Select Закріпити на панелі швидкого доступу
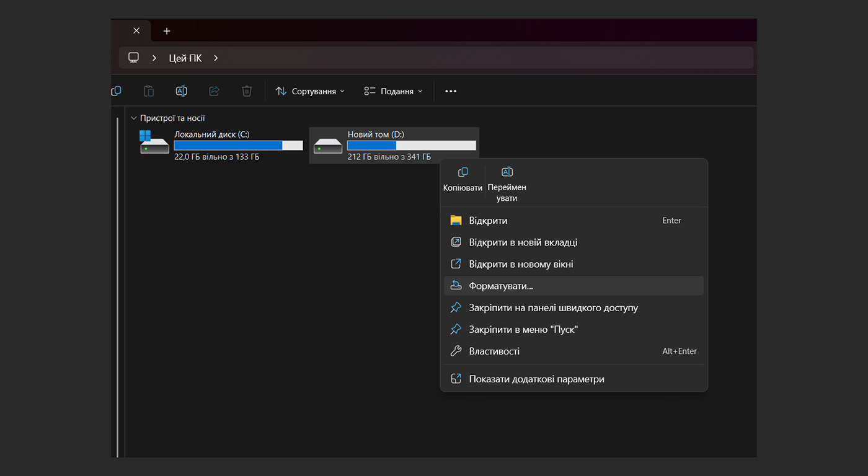This screenshot has width=868, height=476. [574, 307]
